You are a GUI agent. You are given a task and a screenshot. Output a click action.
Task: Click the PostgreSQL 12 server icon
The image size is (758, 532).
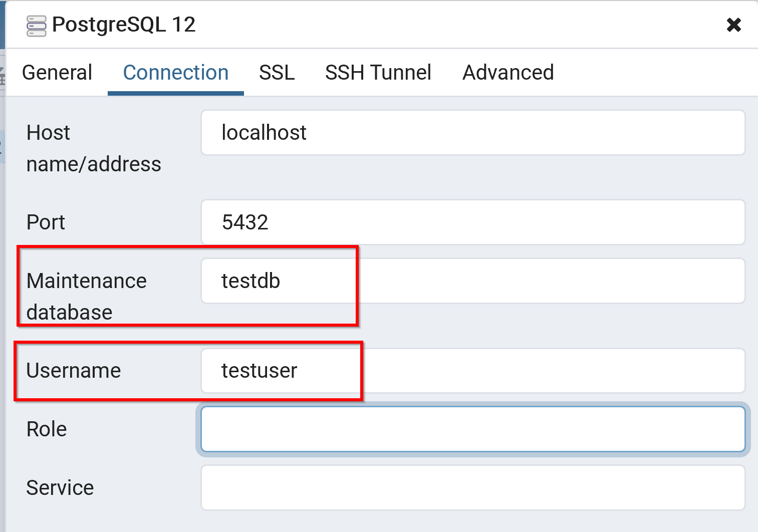click(37, 26)
